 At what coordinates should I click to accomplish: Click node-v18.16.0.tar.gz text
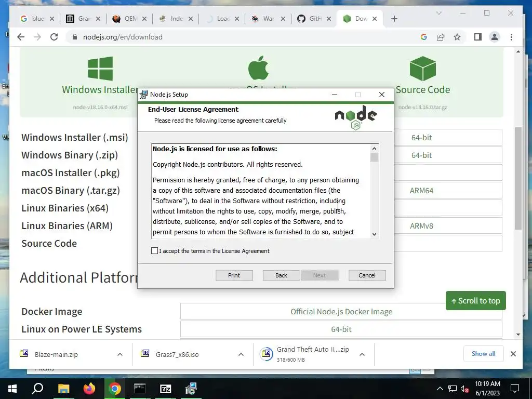click(423, 107)
